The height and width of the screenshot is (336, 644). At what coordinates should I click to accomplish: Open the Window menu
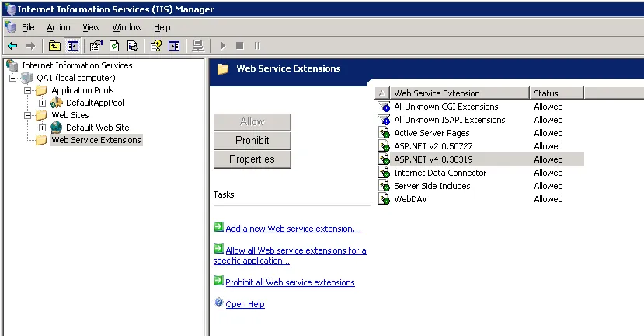(127, 27)
